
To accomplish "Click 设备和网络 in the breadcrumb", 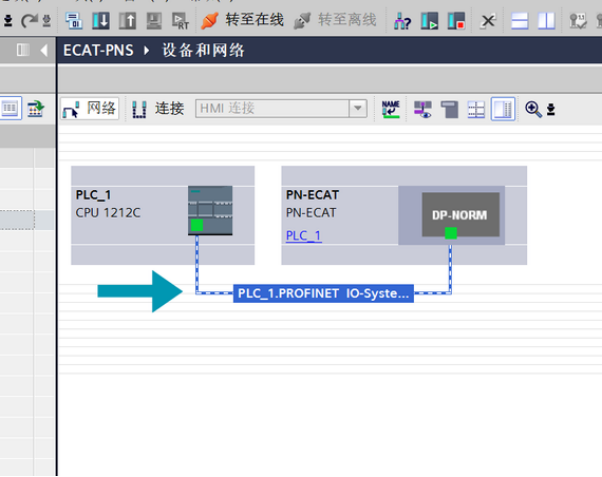I will (x=203, y=50).
